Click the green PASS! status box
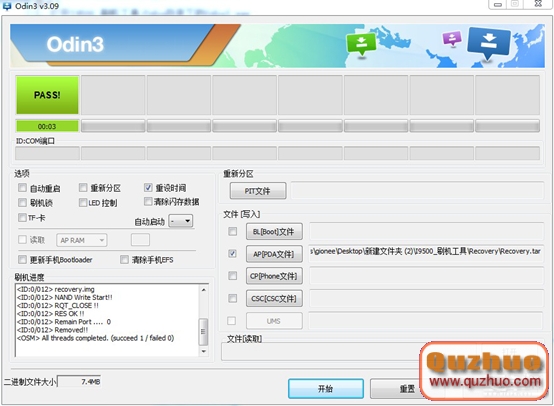 [47, 95]
